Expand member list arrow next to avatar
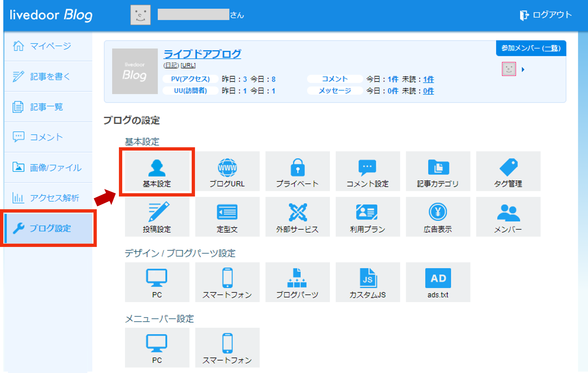 tap(523, 70)
